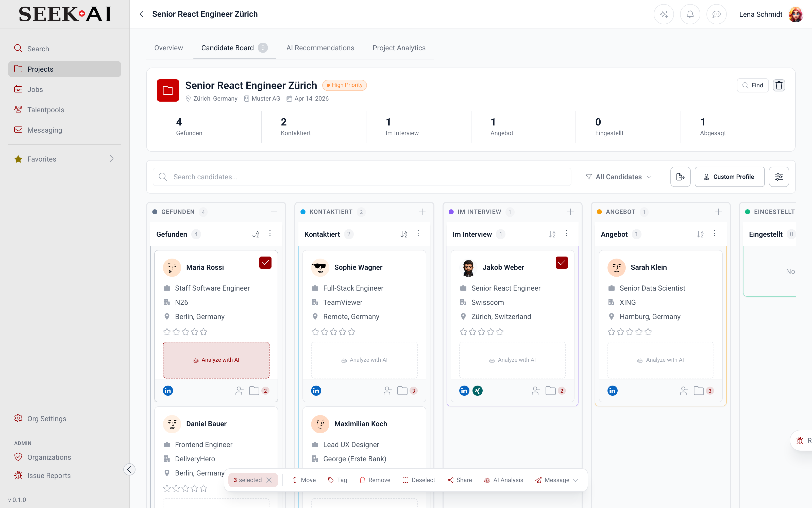This screenshot has width=812, height=508.
Task: Open Lena Schmidt profile avatar
Action: (x=796, y=14)
